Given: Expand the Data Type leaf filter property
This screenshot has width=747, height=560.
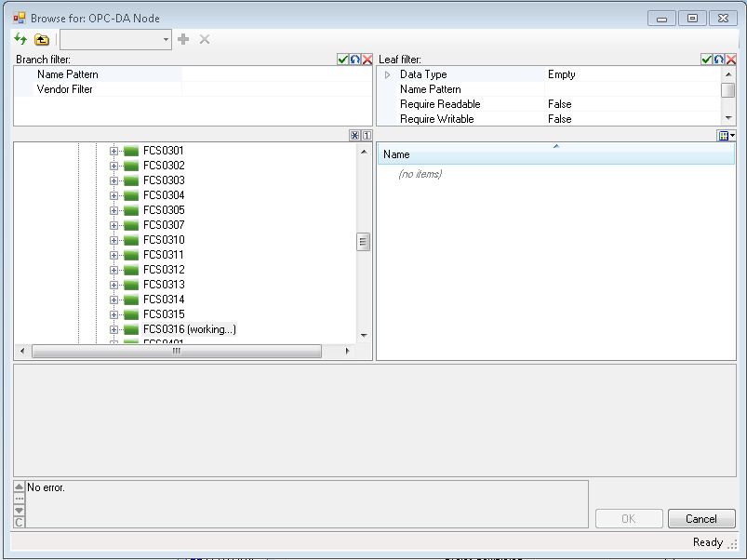Looking at the screenshot, I should (387, 74).
